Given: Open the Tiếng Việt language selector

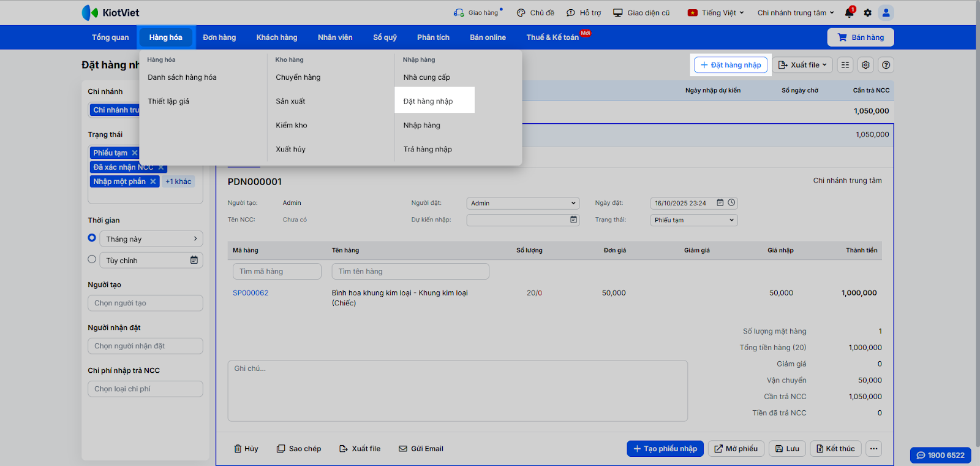Looking at the screenshot, I should (716, 13).
